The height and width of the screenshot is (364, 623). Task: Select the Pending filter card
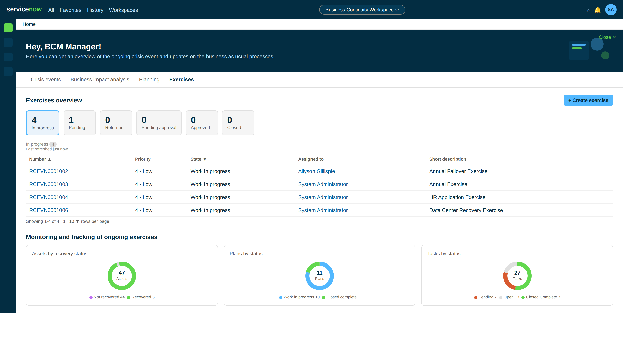pos(80,123)
